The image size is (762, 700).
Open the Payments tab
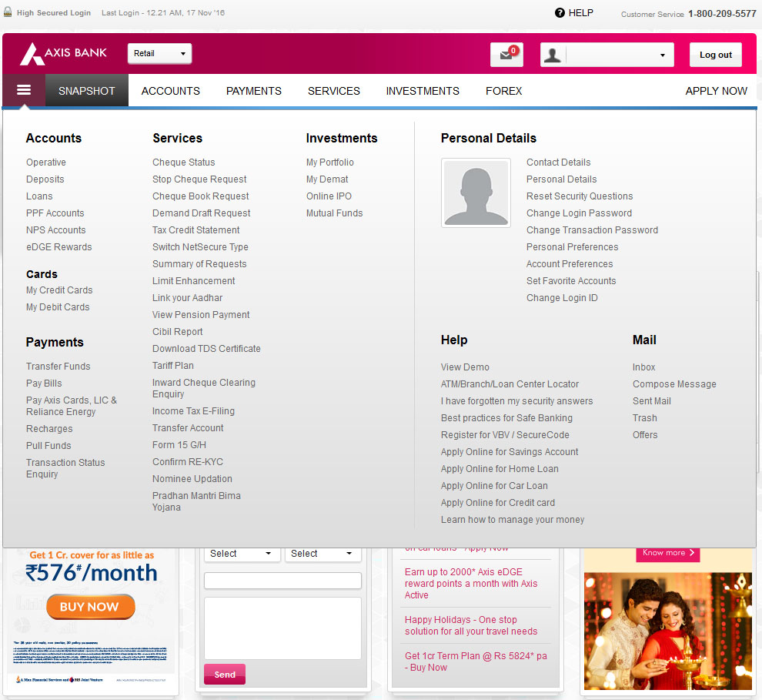[x=254, y=91]
